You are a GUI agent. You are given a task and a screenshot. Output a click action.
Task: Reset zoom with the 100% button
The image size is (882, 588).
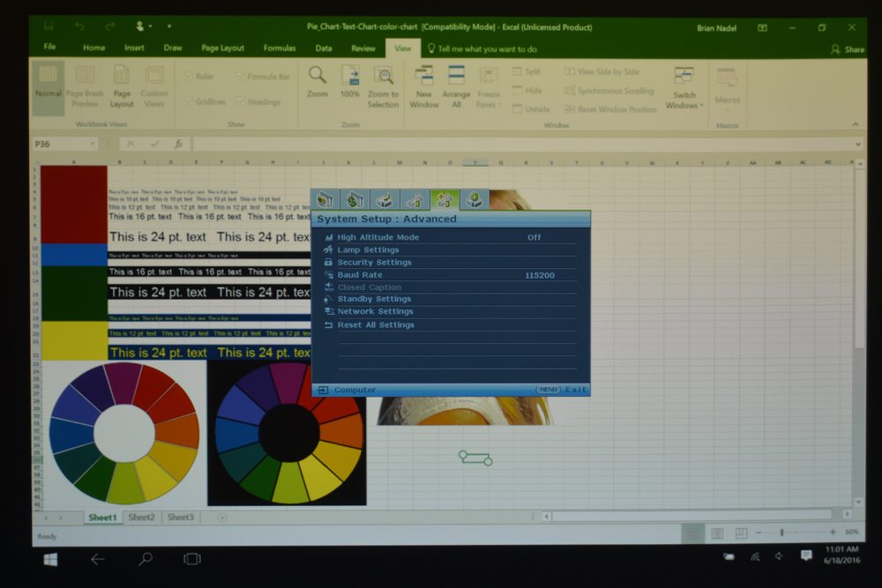tap(350, 82)
